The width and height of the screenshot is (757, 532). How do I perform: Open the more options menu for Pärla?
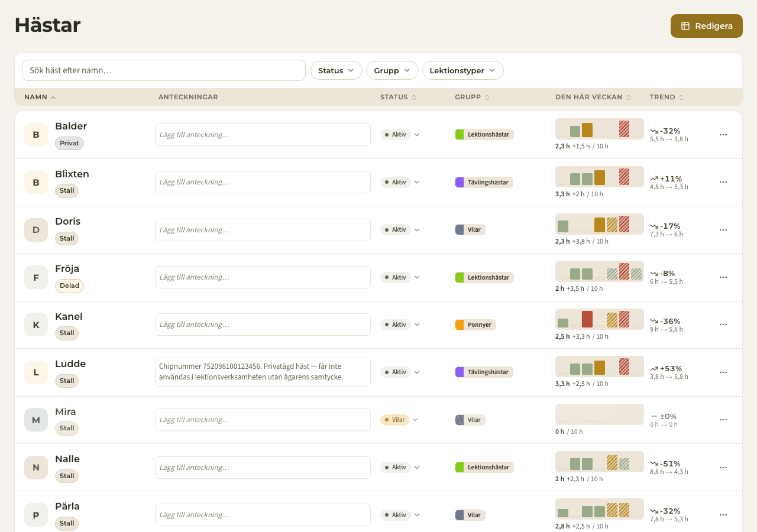(723, 515)
